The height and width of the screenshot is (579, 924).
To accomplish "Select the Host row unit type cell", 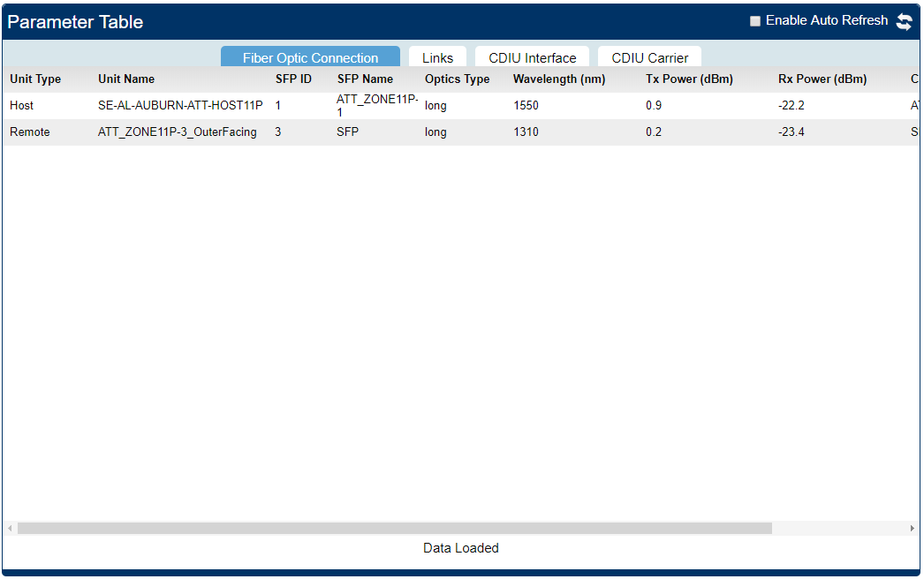I will pyautogui.click(x=22, y=106).
